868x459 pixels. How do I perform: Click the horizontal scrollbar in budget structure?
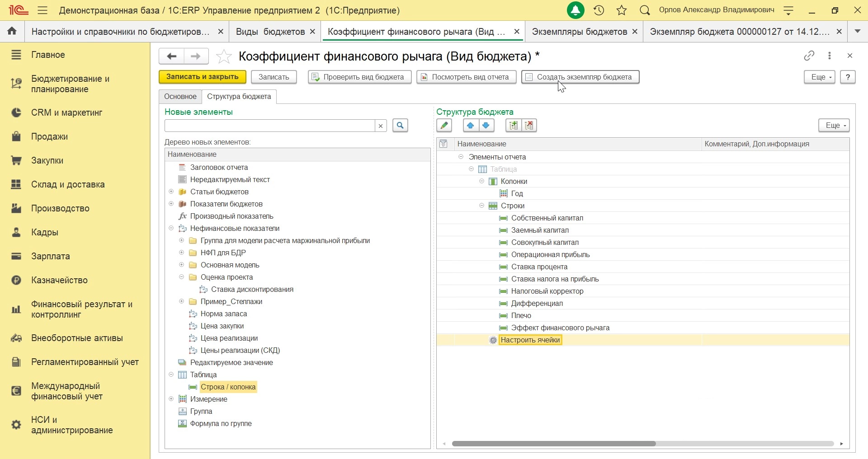tap(554, 444)
